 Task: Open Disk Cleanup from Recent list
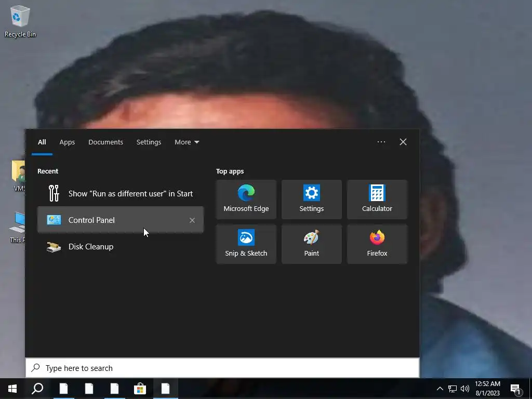tap(120, 247)
